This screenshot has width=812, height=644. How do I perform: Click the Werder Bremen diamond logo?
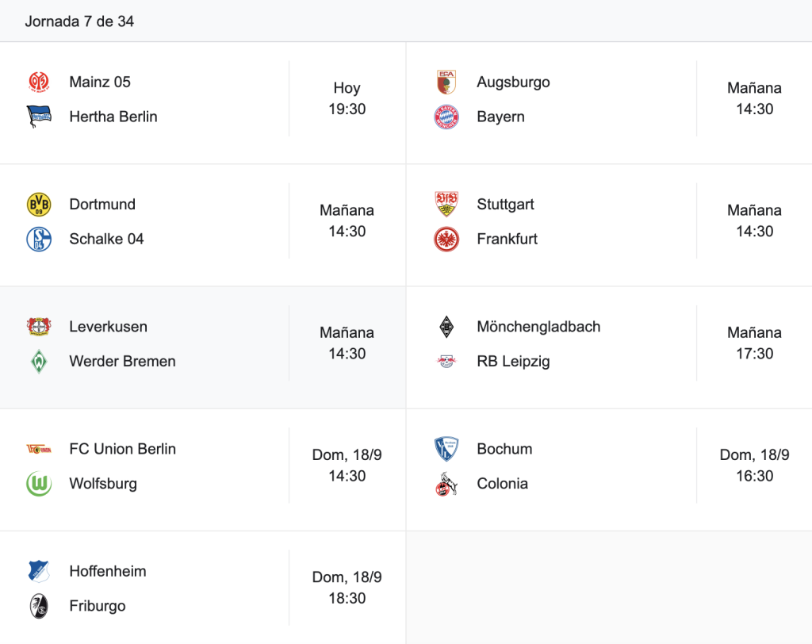click(x=39, y=361)
